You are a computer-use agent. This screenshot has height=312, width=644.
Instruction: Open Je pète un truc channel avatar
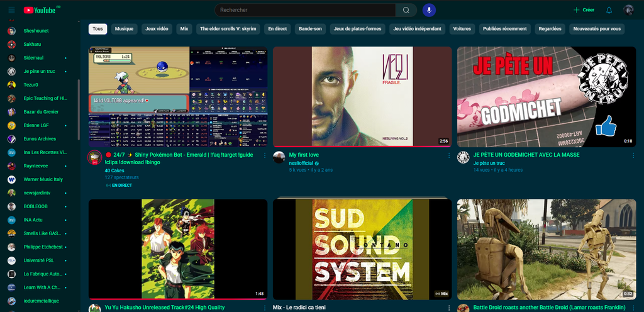[463, 157]
